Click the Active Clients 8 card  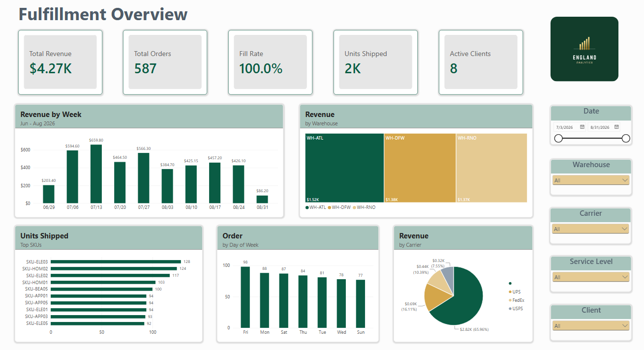point(481,62)
